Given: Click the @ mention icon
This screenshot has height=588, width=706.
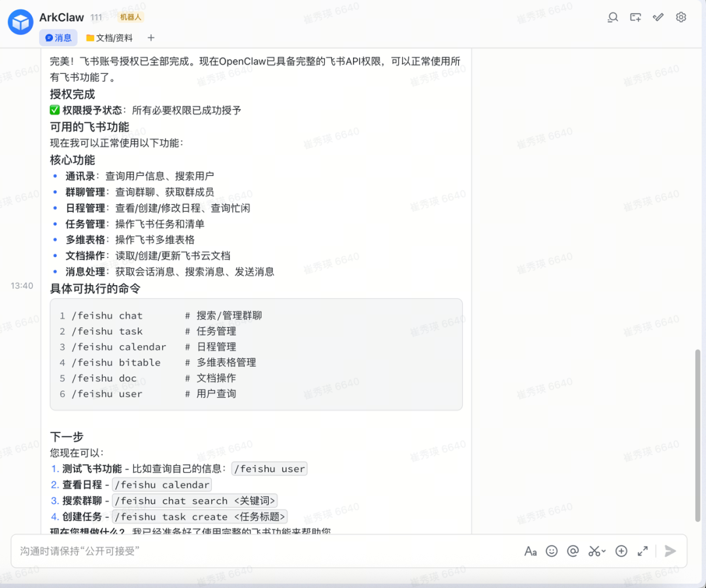Looking at the screenshot, I should point(573,551).
